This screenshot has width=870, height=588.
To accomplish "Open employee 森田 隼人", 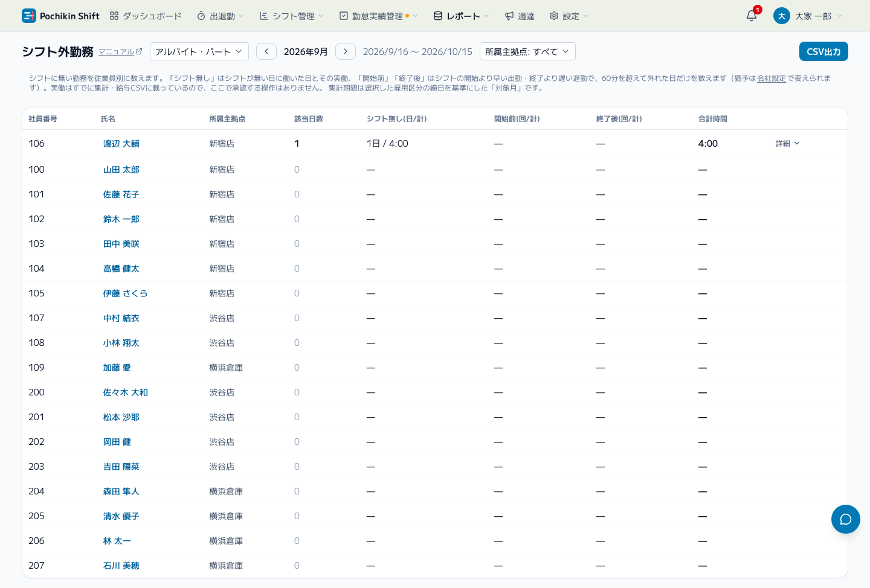I will [121, 491].
